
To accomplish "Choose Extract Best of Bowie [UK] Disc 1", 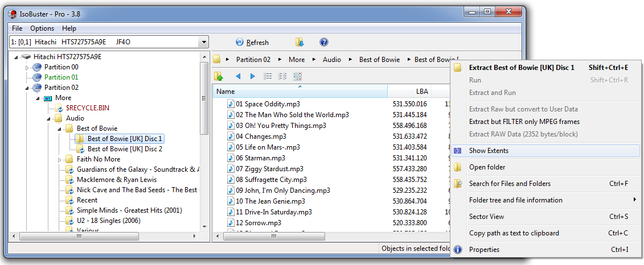I will 545,68.
